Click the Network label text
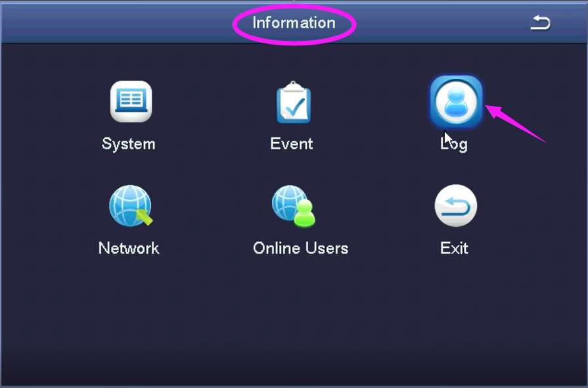This screenshot has width=588, height=388. pyautogui.click(x=129, y=248)
